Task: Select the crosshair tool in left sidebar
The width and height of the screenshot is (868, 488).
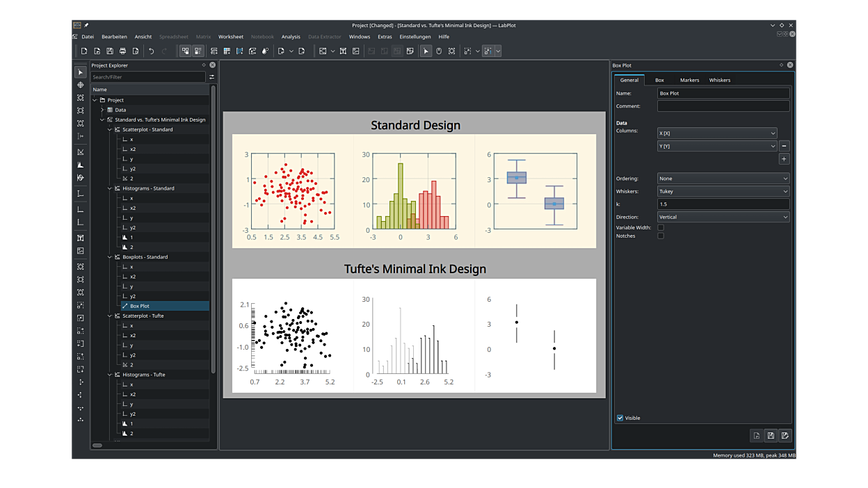Action: coord(81,85)
